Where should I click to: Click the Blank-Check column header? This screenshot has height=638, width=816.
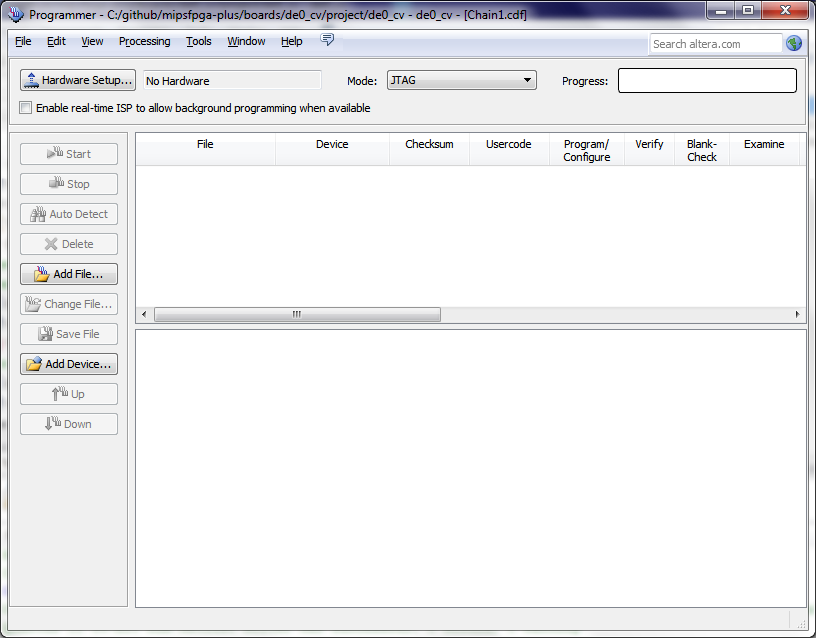coord(702,150)
